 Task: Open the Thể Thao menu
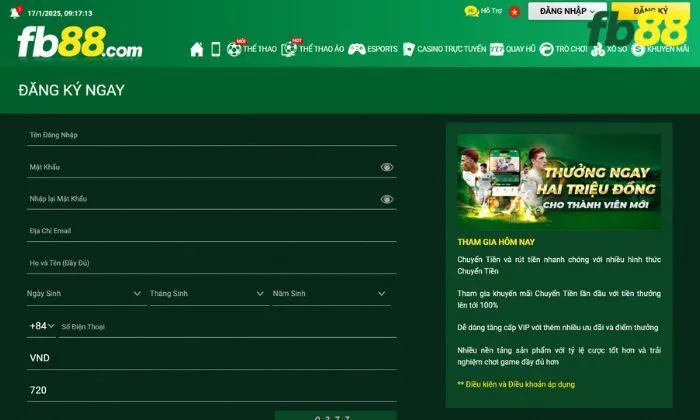(x=259, y=49)
